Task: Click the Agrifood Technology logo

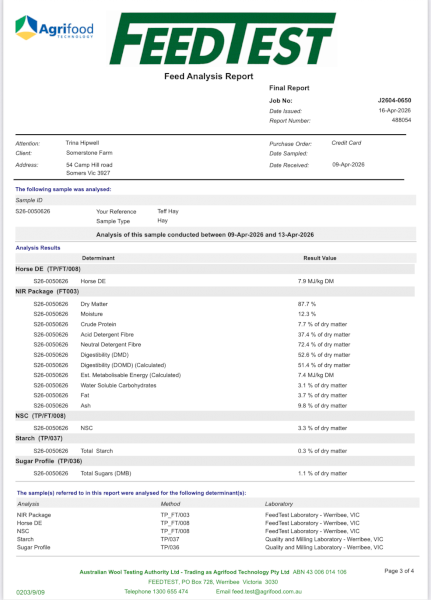Action: point(54,28)
